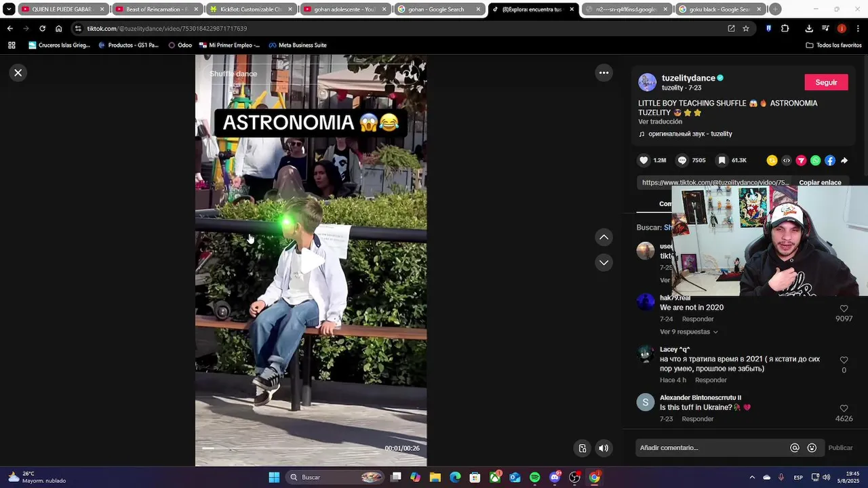Viewport: 868px width, 488px height.
Task: Show hidden tray icons with the chevron
Action: pyautogui.click(x=751, y=477)
